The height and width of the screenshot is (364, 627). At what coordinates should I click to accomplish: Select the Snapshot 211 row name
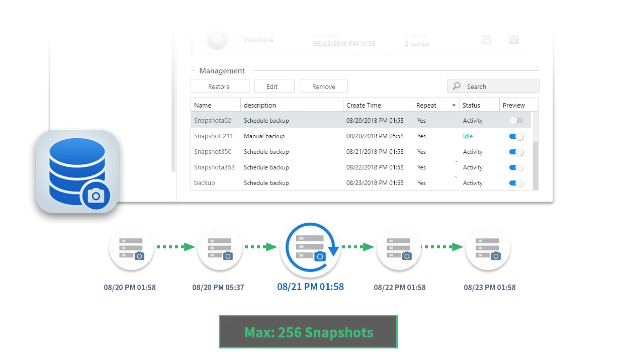pos(213,136)
